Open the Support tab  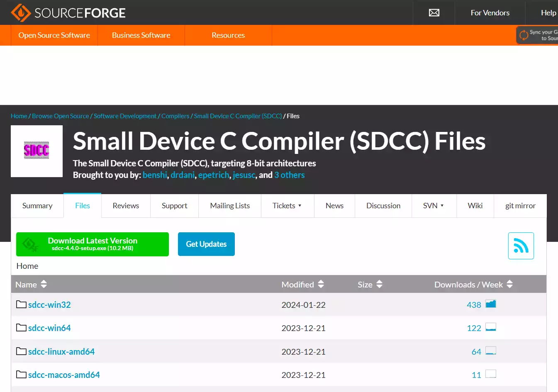click(174, 206)
